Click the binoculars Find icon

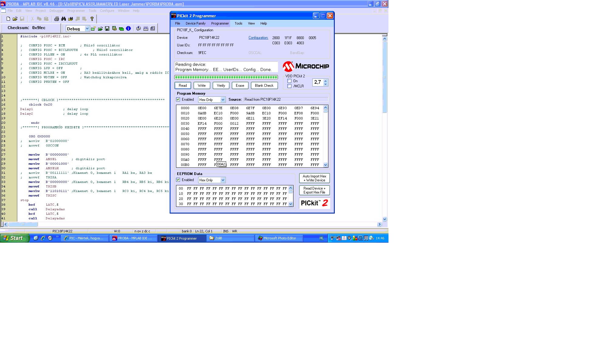[63, 19]
